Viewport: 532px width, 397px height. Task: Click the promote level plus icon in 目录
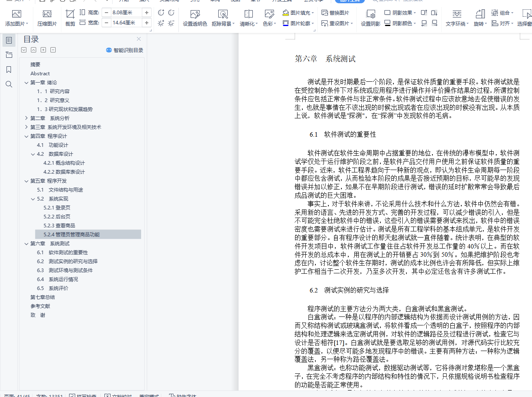coord(43,50)
